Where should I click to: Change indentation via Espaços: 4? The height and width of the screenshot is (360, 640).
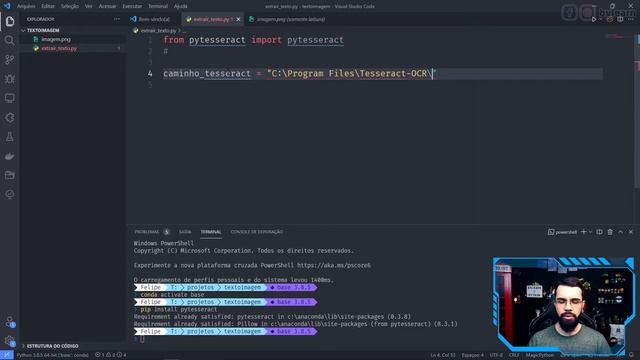(472, 355)
